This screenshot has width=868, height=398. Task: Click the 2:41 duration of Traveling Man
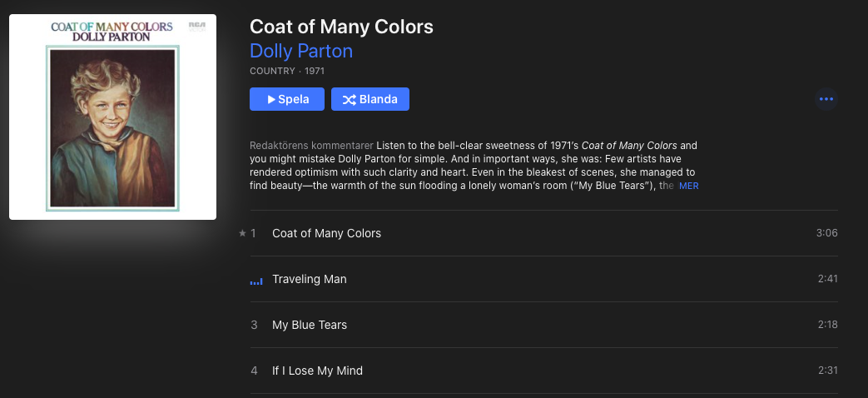827,279
